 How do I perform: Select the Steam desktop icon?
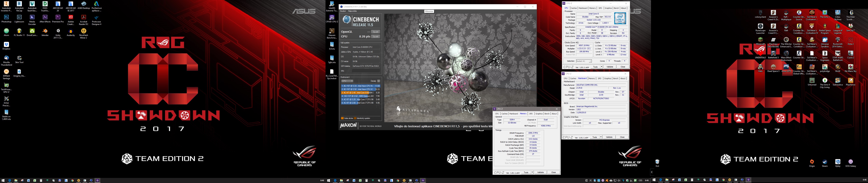[825, 163]
